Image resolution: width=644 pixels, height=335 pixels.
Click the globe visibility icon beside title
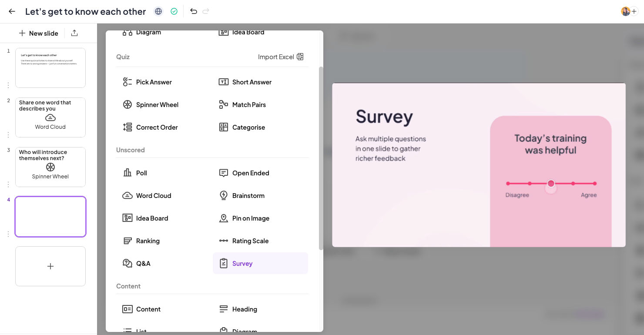pyautogui.click(x=159, y=11)
